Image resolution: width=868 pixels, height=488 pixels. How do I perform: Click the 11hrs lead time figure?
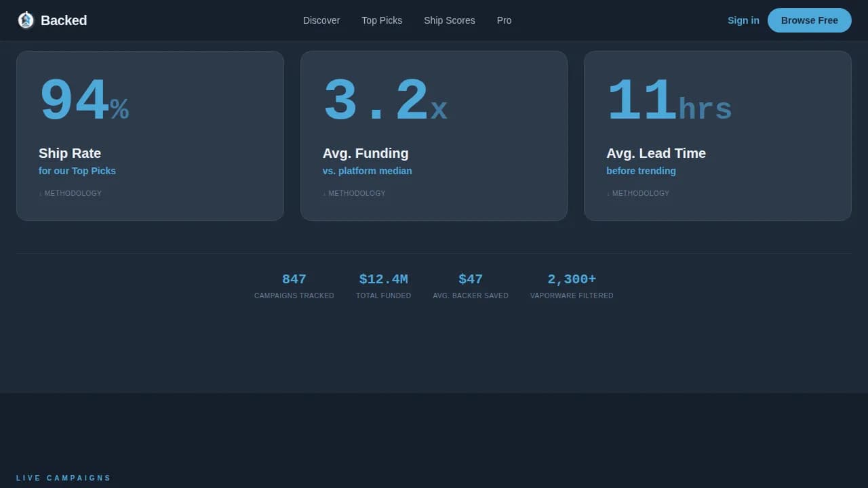[x=669, y=102]
